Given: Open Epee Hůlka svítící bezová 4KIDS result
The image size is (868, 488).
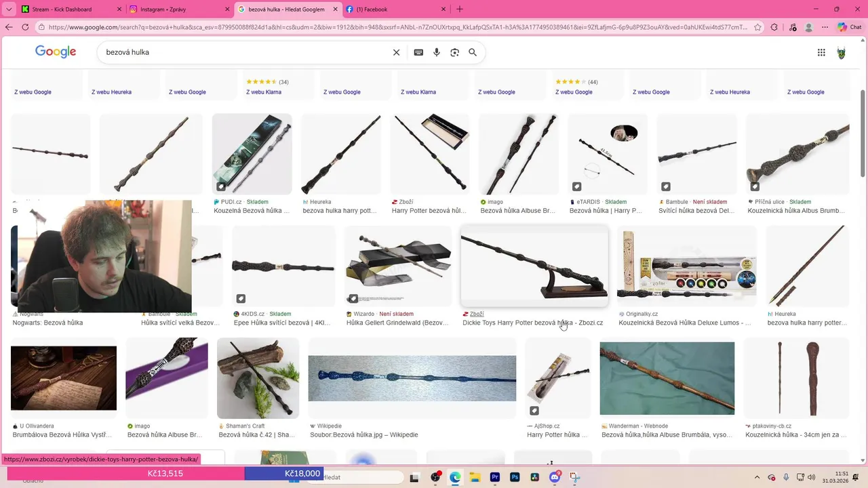Looking at the screenshot, I should pos(283,323).
